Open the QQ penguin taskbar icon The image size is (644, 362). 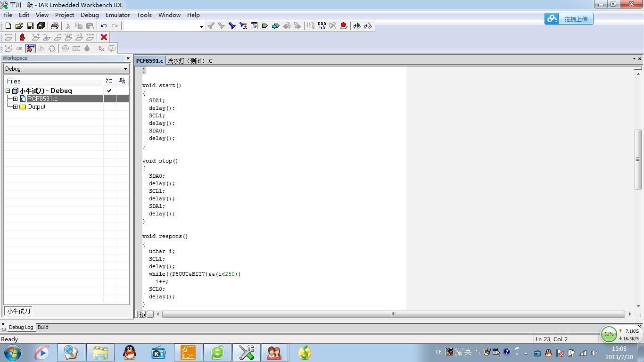click(x=129, y=352)
